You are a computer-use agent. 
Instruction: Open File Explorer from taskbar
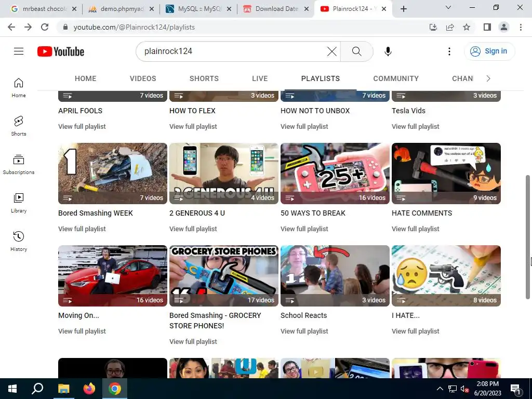(63, 389)
